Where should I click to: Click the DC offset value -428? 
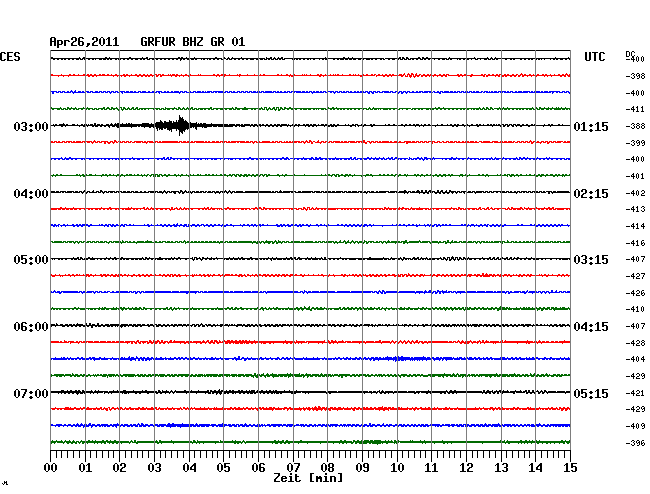[x=635, y=343]
